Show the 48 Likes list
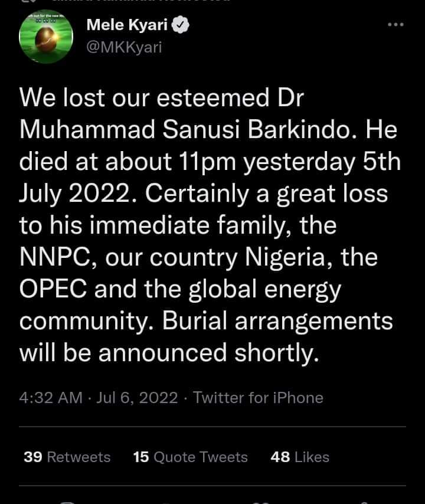 (299, 457)
